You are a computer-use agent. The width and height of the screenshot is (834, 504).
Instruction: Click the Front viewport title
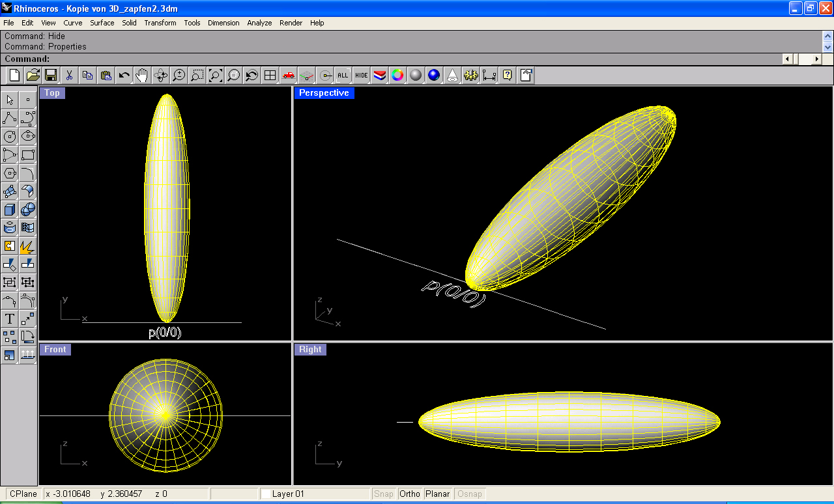point(55,350)
